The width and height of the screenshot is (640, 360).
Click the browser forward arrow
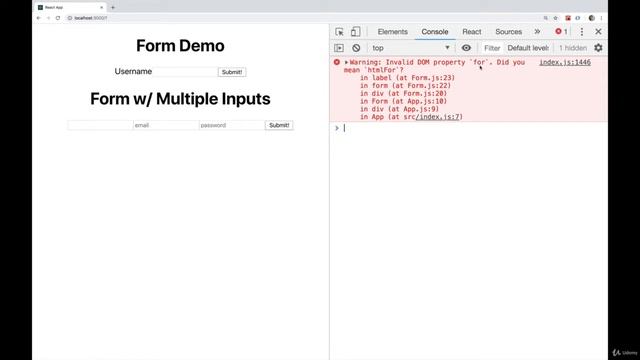(48, 18)
